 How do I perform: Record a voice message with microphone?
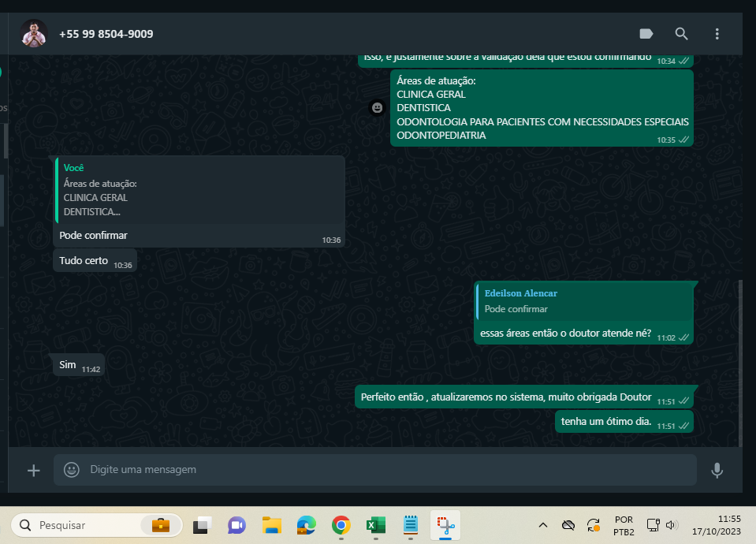pyautogui.click(x=717, y=470)
